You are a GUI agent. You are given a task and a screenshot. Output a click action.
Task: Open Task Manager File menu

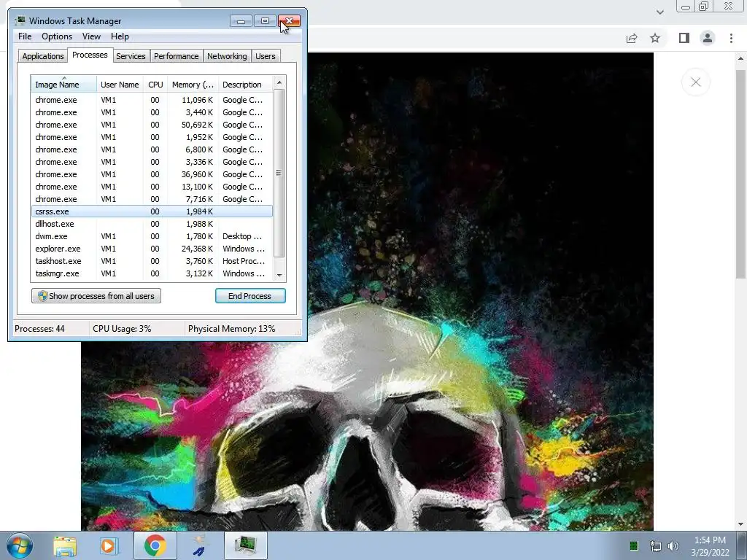(25, 36)
